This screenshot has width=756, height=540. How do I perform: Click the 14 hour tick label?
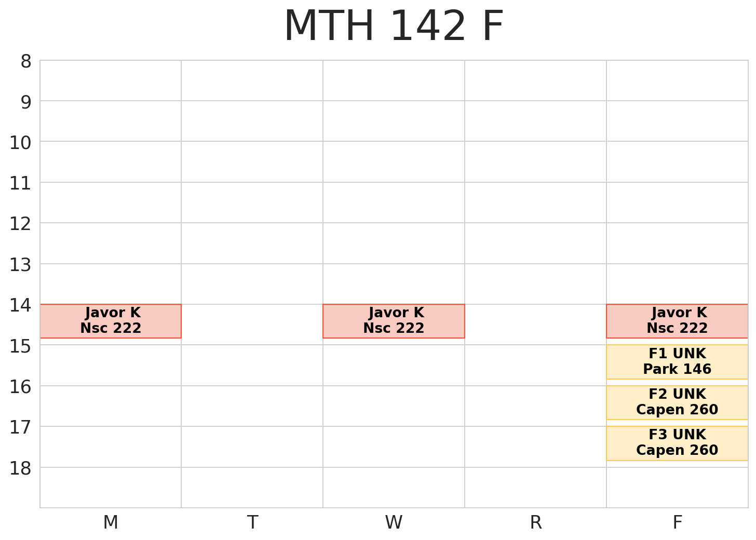click(20, 306)
